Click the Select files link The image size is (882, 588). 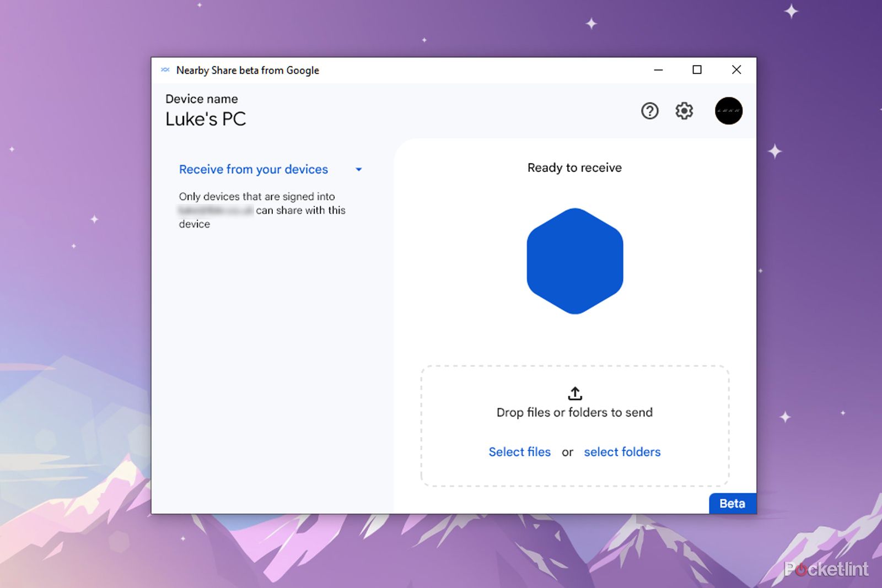(519, 452)
